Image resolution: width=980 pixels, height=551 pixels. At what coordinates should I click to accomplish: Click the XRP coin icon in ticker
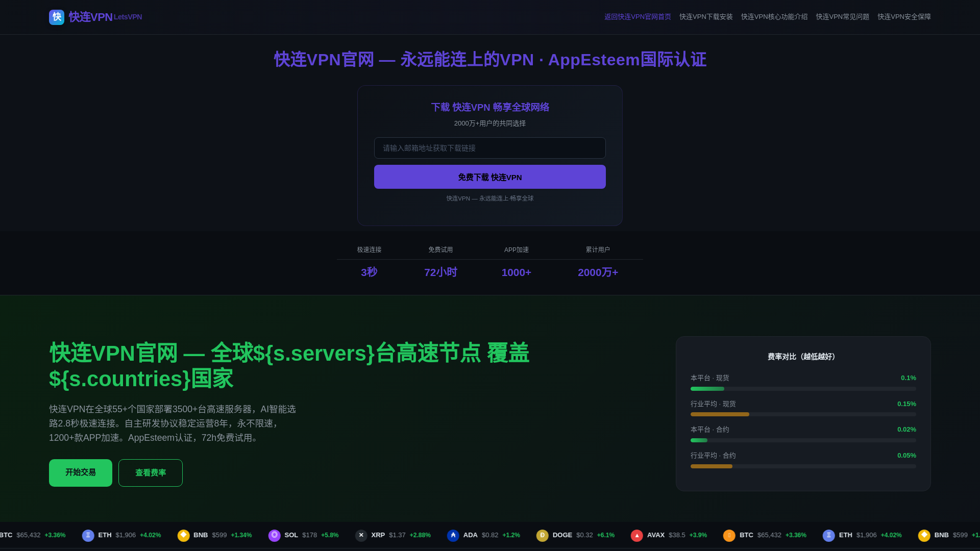[361, 536]
